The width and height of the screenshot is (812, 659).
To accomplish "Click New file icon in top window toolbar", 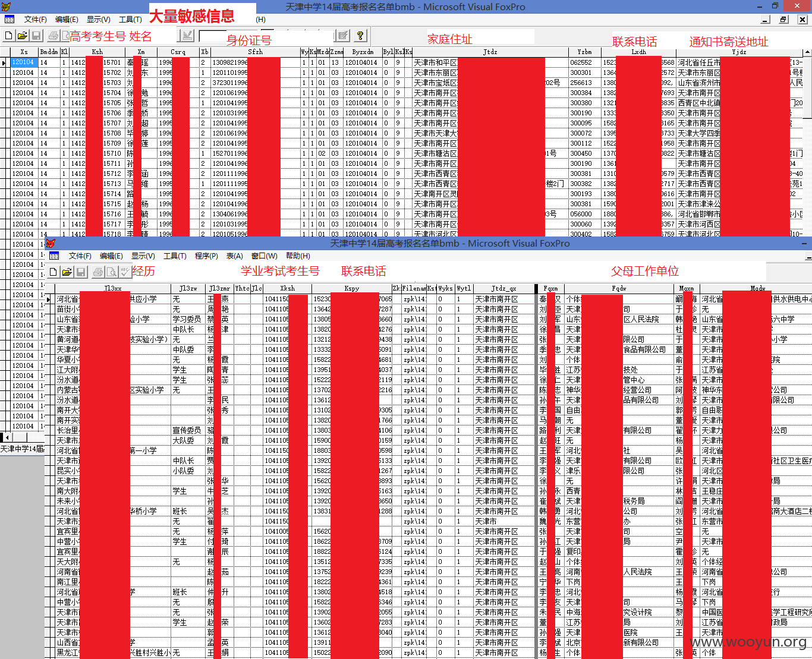I will [x=9, y=36].
